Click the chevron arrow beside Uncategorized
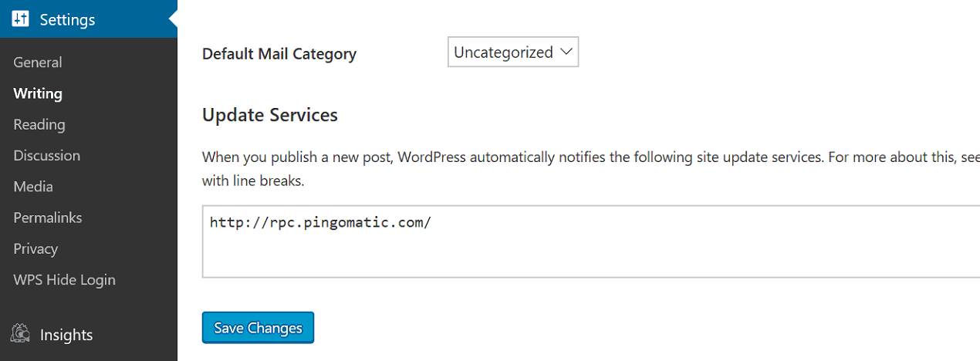This screenshot has height=361, width=980. [x=566, y=52]
